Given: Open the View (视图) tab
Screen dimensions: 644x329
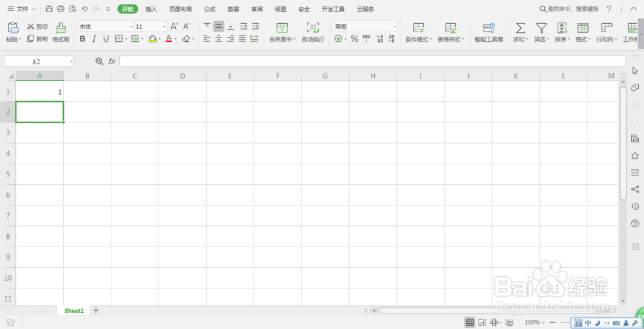Looking at the screenshot, I should [281, 9].
